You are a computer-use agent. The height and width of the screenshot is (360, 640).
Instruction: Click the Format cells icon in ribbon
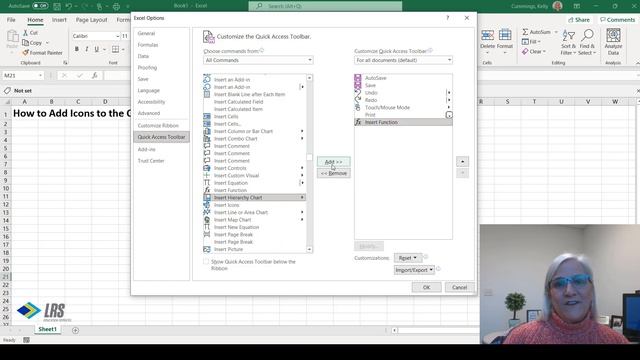point(505,36)
